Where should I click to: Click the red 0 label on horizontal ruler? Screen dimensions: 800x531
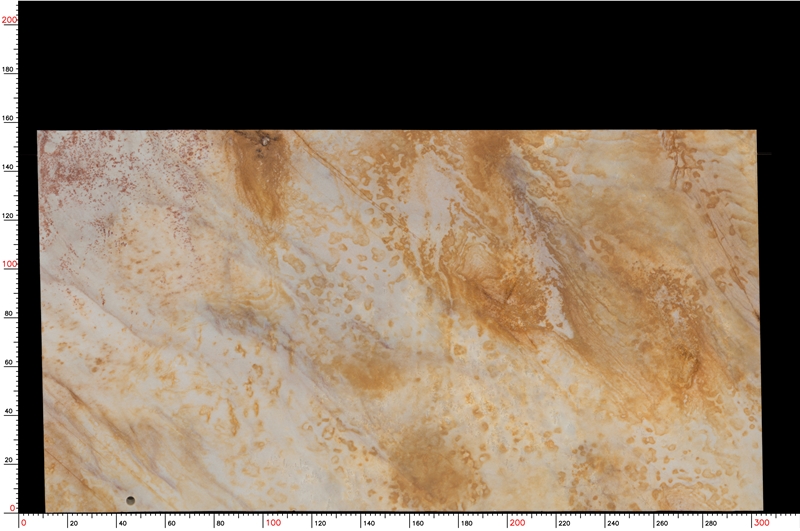[x=23, y=523]
